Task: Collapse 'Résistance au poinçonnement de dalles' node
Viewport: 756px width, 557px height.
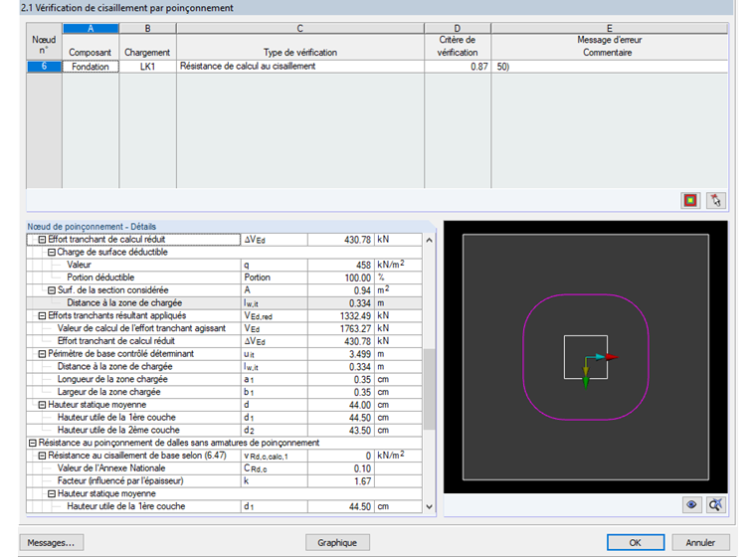Action: click(x=32, y=444)
